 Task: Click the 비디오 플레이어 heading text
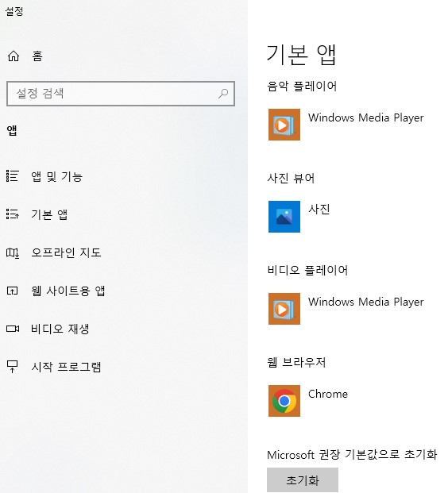click(307, 271)
